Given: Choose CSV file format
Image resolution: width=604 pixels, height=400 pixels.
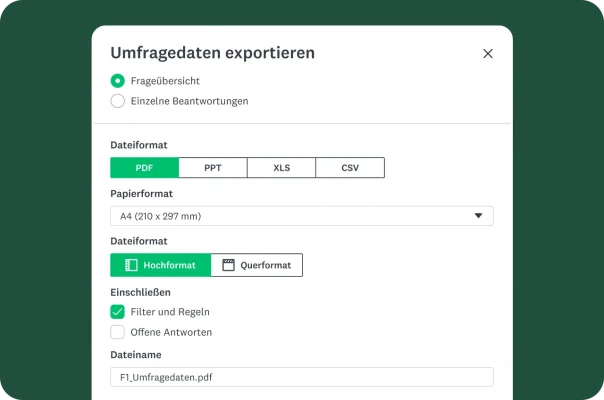Looking at the screenshot, I should click(350, 168).
